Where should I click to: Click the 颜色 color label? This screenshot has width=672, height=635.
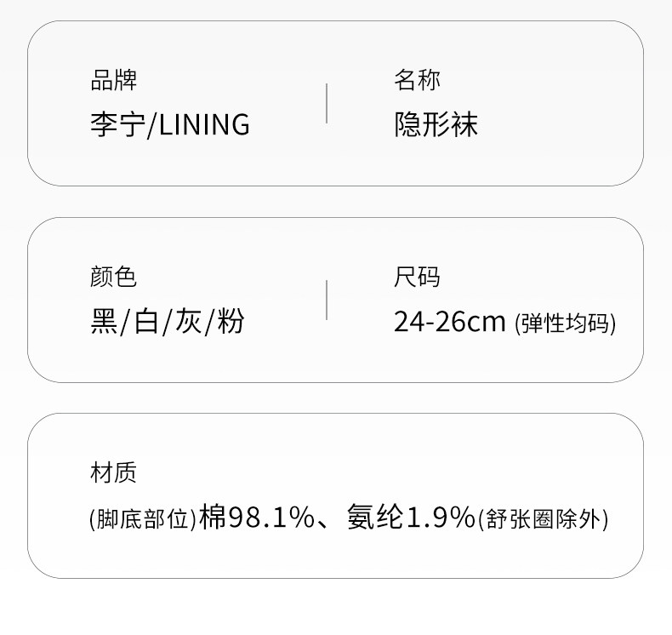click(x=113, y=277)
